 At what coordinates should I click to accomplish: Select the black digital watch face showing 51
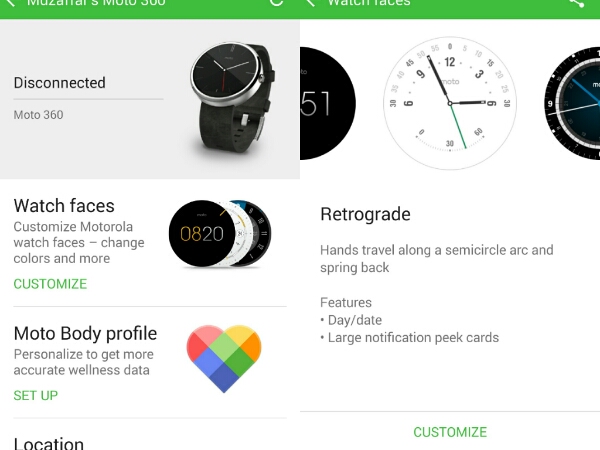click(328, 103)
